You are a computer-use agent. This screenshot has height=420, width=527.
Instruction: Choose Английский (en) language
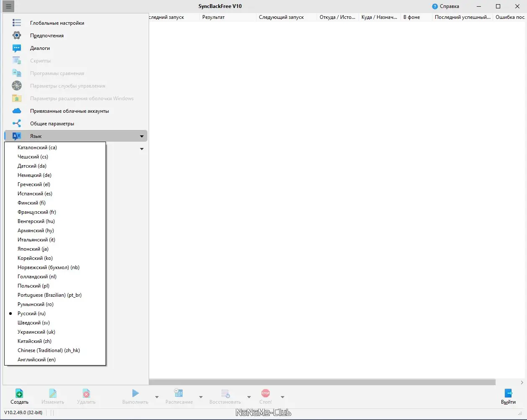55,360
